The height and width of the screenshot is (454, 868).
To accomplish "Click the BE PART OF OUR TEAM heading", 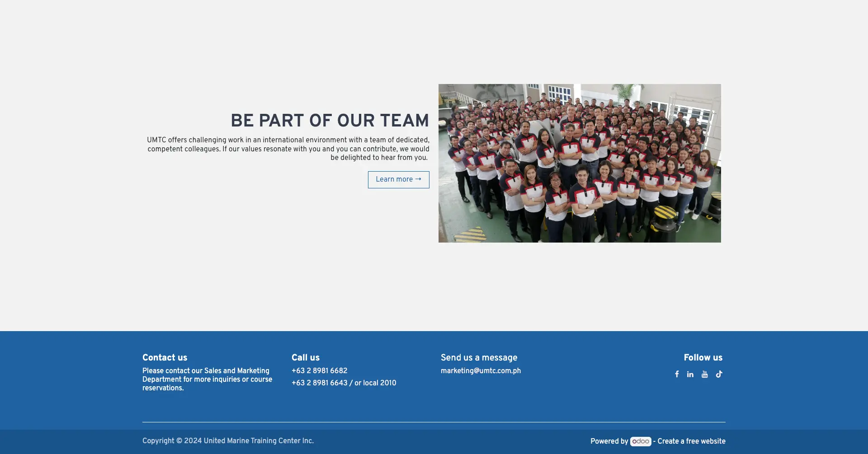I will (x=330, y=121).
